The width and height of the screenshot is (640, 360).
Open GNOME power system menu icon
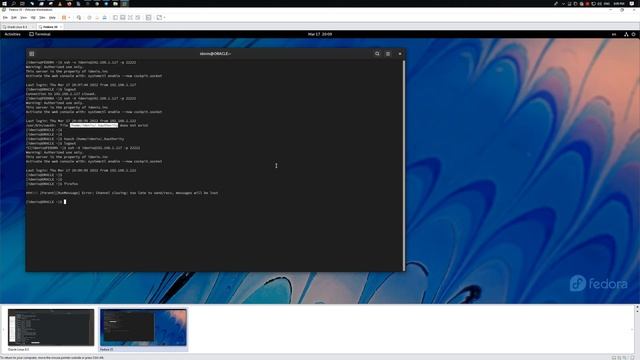tap(633, 34)
